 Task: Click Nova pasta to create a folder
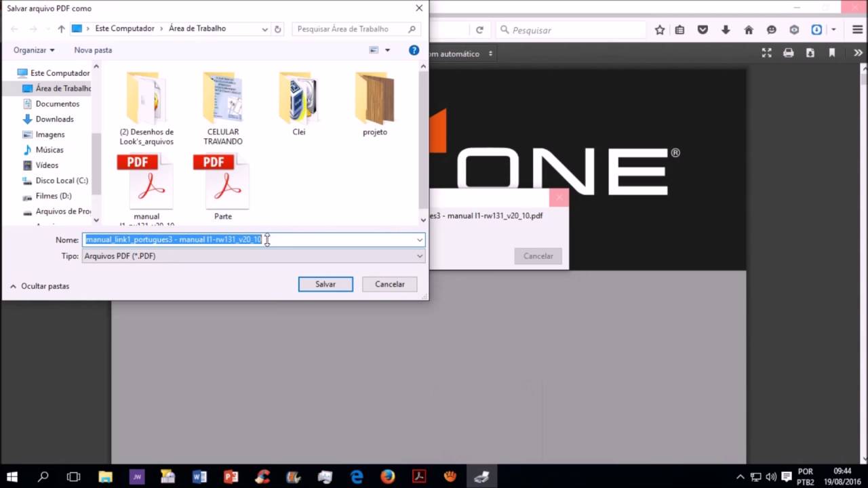point(93,50)
